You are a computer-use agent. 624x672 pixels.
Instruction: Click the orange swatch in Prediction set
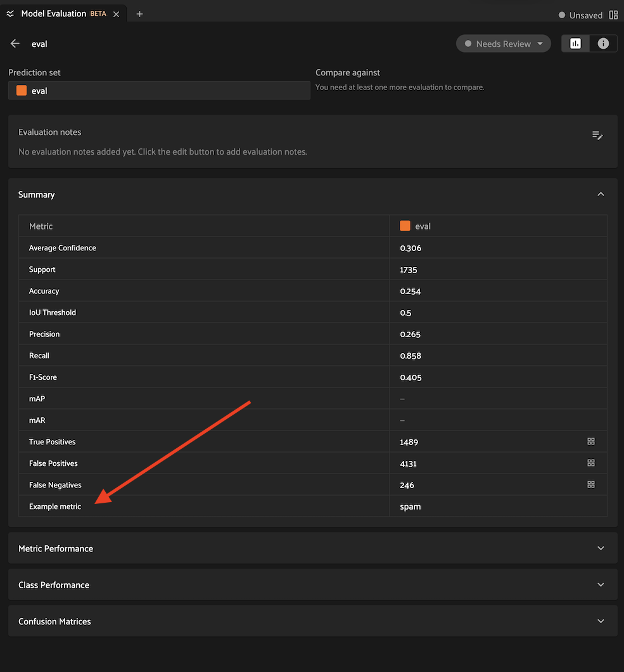tap(22, 91)
